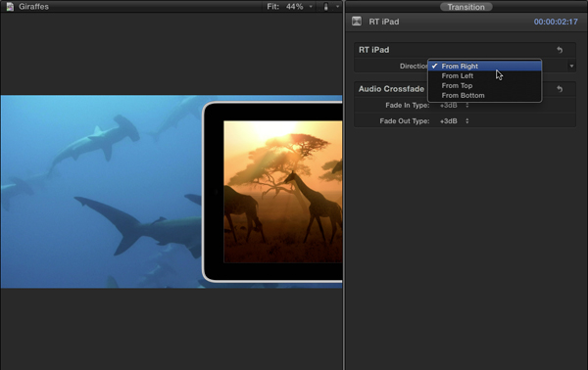The height and width of the screenshot is (370, 588).
Task: Open the Direction row animation menu arrow
Action: click(x=571, y=67)
